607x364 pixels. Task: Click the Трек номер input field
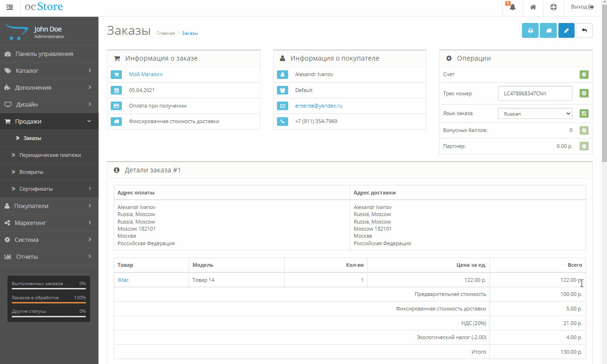click(x=535, y=93)
